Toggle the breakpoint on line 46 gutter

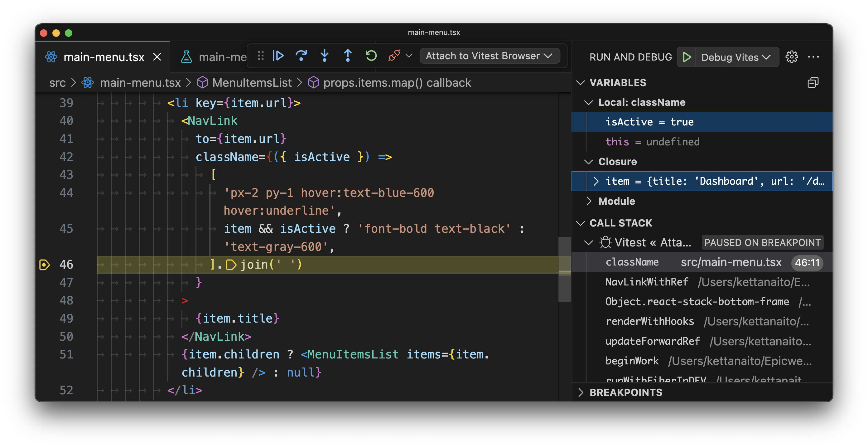pos(44,265)
